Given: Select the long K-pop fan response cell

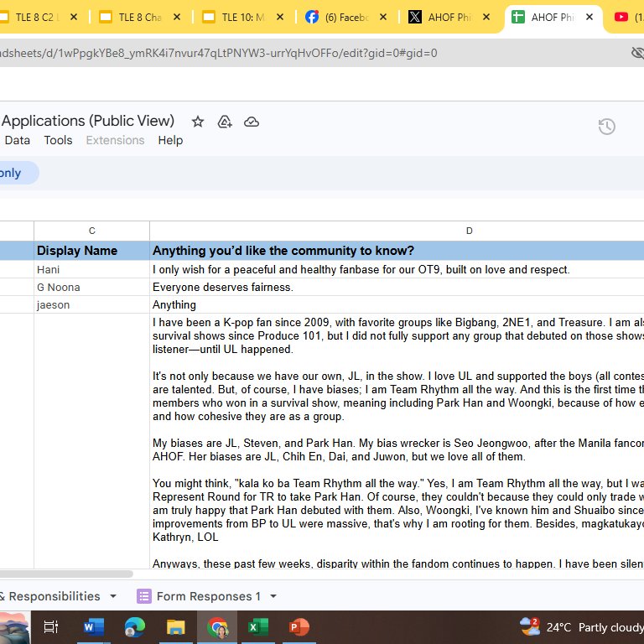Looking at the screenshot, I should pyautogui.click(x=397, y=441).
